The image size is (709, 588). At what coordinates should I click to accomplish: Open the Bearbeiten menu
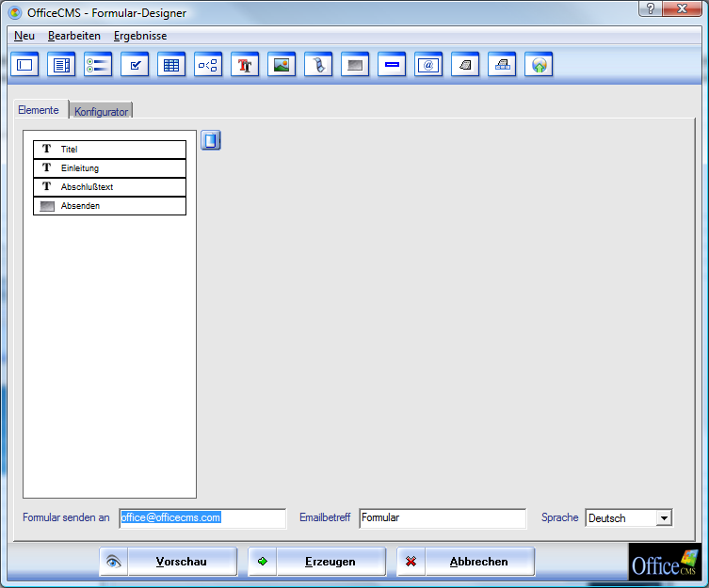tap(74, 36)
